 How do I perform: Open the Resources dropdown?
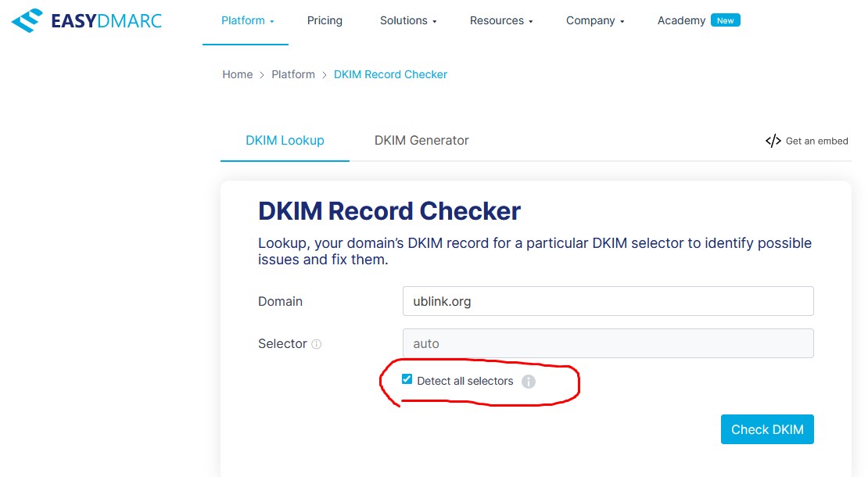click(x=501, y=21)
